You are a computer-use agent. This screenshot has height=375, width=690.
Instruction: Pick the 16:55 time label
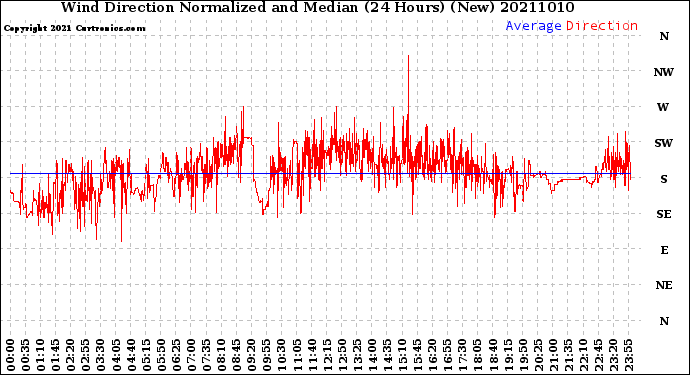[x=448, y=355]
